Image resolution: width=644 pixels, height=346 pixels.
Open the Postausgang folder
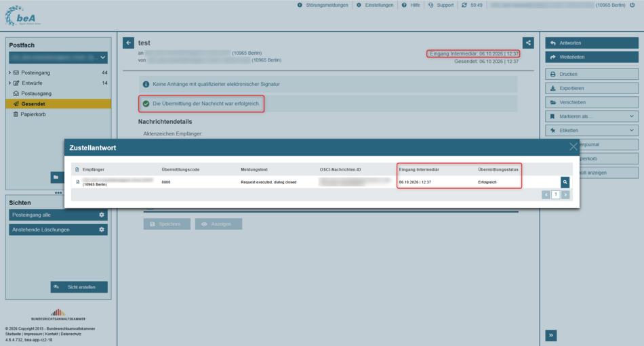(x=36, y=93)
